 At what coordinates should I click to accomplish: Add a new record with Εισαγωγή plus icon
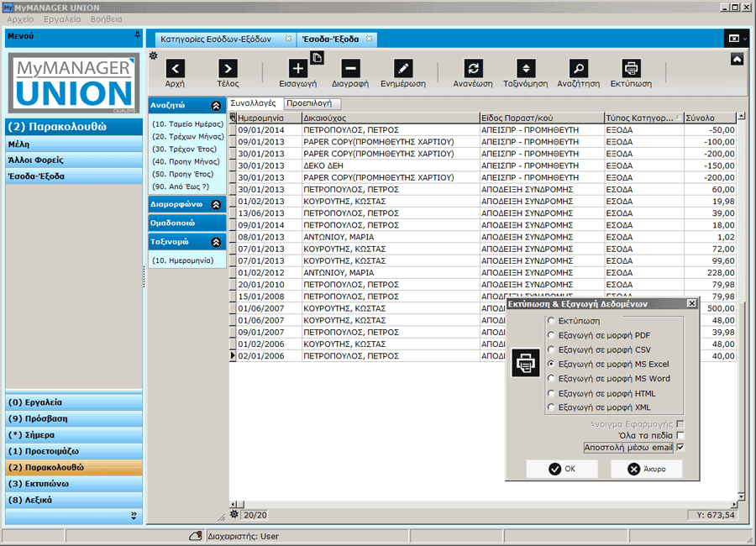298,69
